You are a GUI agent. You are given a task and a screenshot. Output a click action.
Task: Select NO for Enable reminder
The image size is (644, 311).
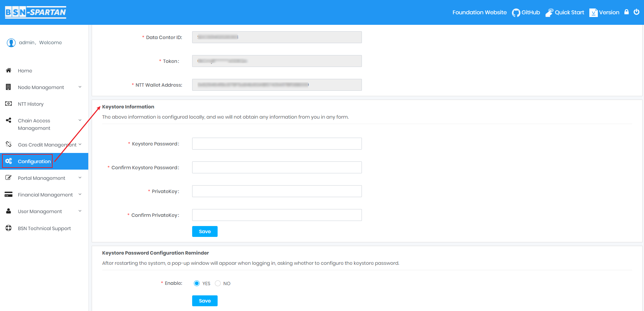tap(218, 283)
